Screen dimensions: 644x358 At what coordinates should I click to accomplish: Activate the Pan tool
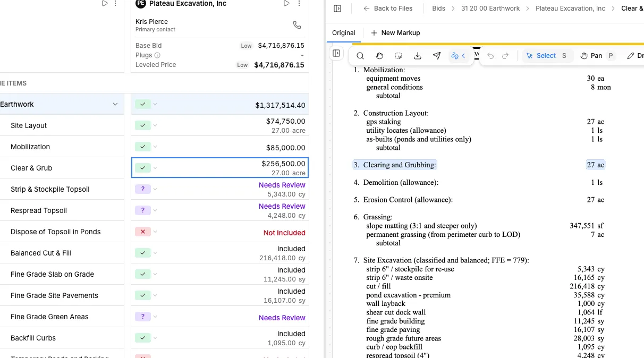[597, 56]
